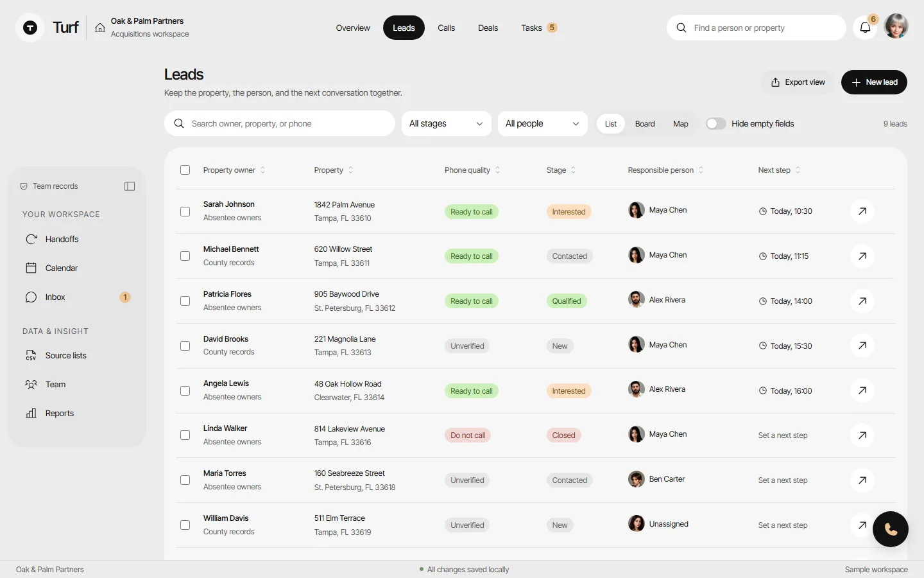Screen dimensions: 924x578
Task: Check Sarah Johnson row checkbox
Action: (x=185, y=211)
